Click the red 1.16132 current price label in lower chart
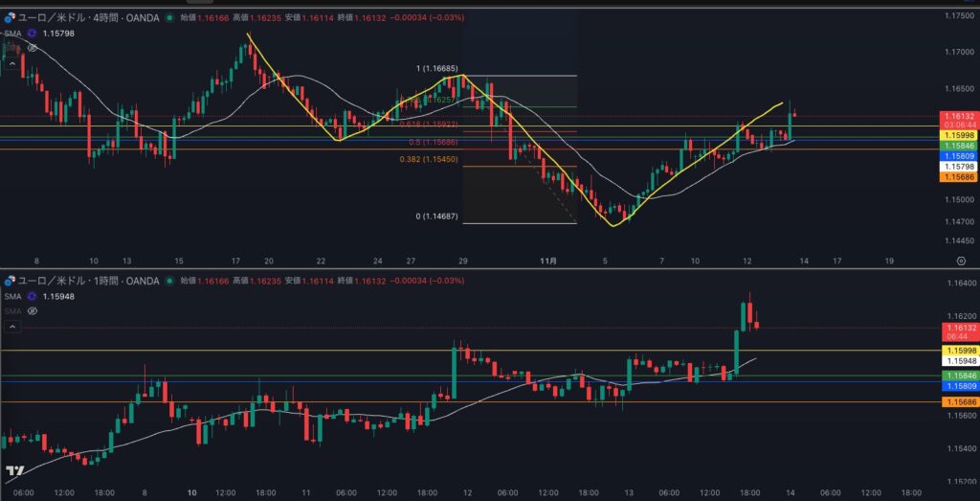 [x=959, y=328]
